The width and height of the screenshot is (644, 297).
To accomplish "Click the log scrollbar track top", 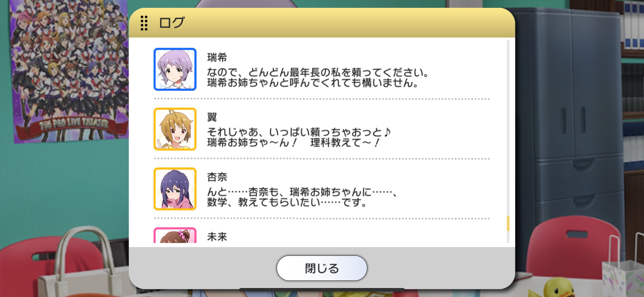I will pyautogui.click(x=508, y=50).
